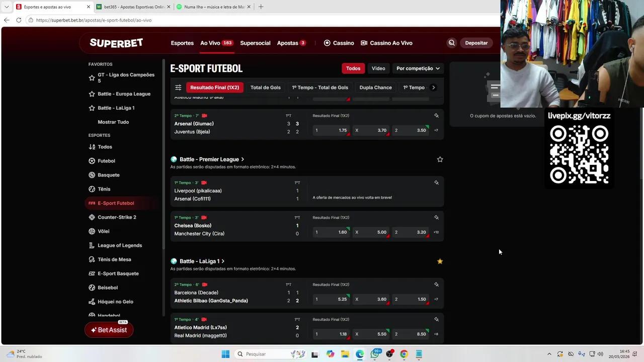Open the Windows Start menu
Viewport: 644px width, 362px height.
coord(225,354)
